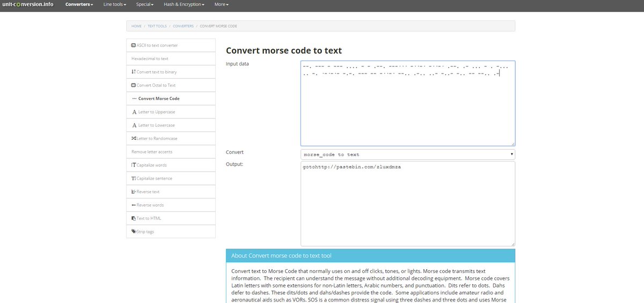Open Reverse words tool
Viewport: 644px width, 303px height.
(171, 205)
